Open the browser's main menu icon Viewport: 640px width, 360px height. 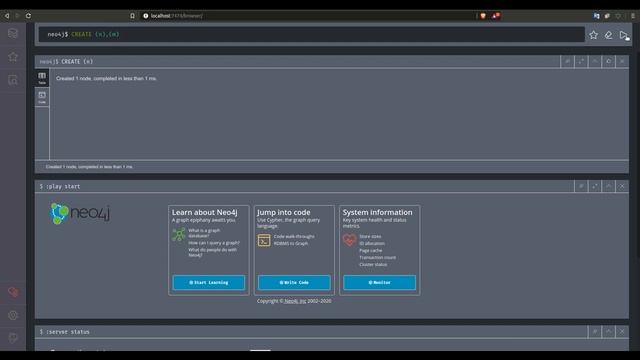tap(633, 16)
